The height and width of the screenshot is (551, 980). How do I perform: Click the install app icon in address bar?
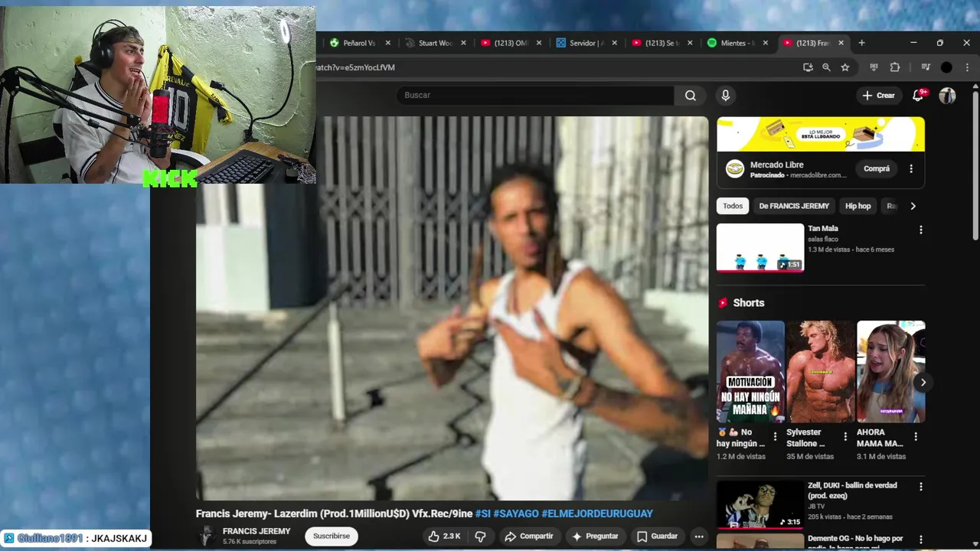coord(808,67)
